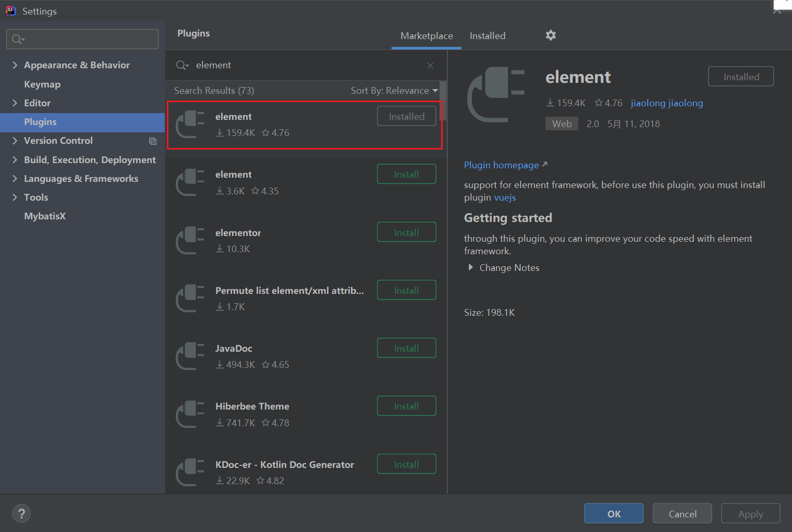The width and height of the screenshot is (792, 532).
Task: Install the JavaDoc plugin
Action: 407,348
